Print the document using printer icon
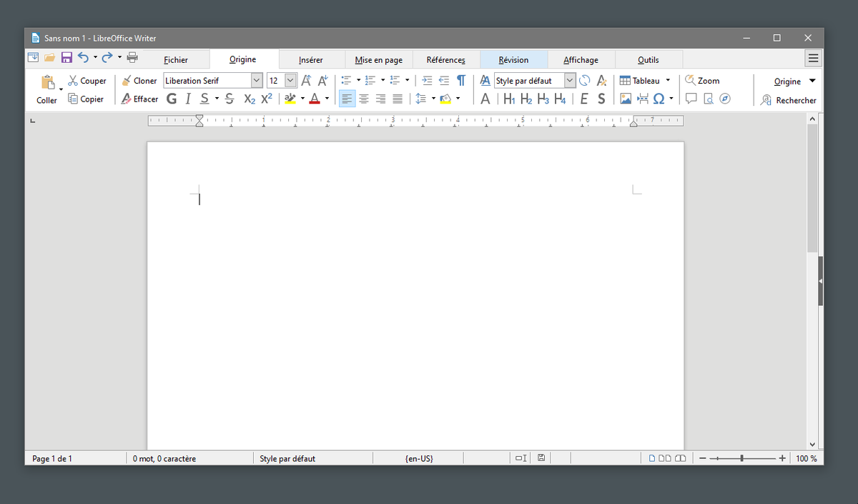858x504 pixels. (x=132, y=57)
